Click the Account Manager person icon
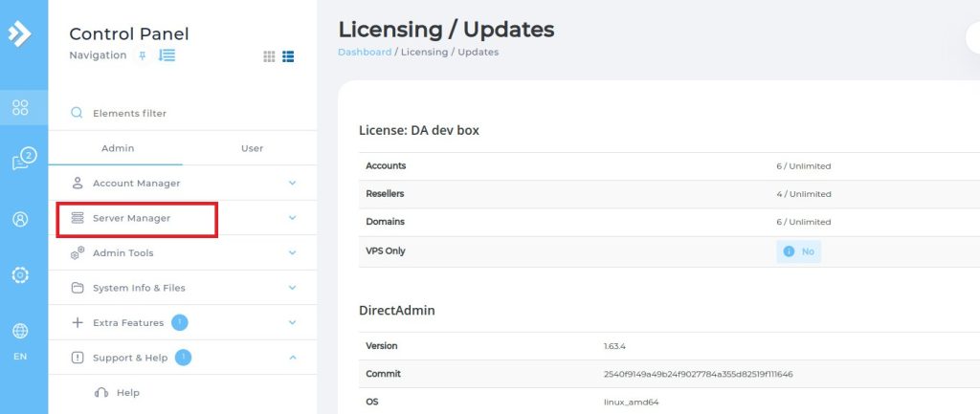Viewport: 980px width, 414px height. click(x=78, y=183)
